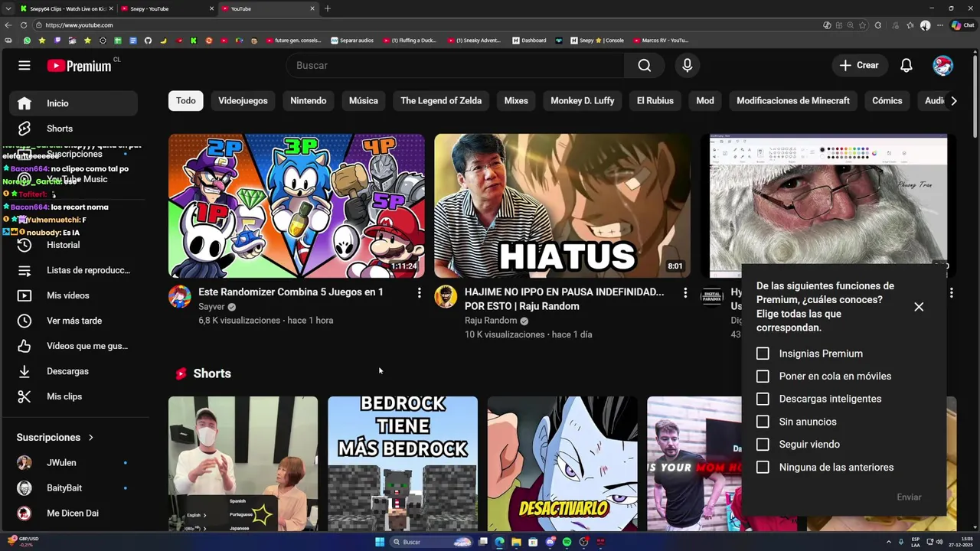Viewport: 980px width, 551px height.
Task: Click Sayver channel avatar
Action: (180, 297)
